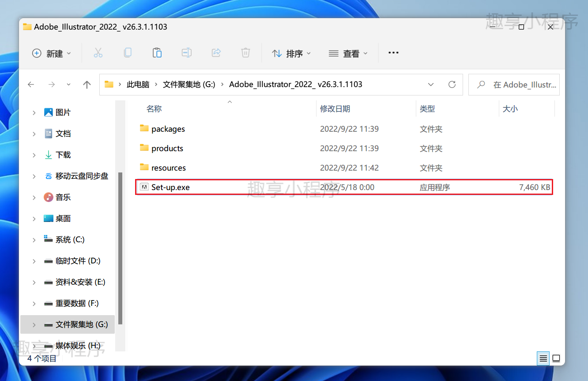Refresh the current folder view
The height and width of the screenshot is (381, 588).
tap(452, 84)
